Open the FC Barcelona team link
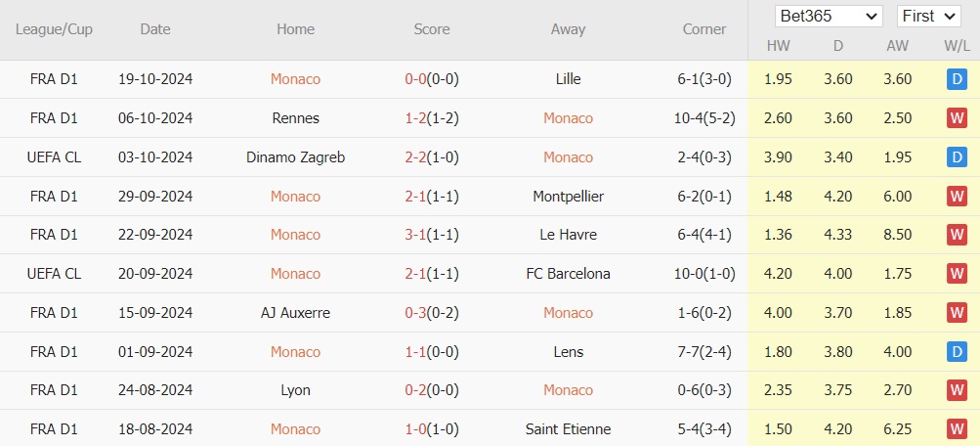The width and height of the screenshot is (980, 446). point(568,274)
